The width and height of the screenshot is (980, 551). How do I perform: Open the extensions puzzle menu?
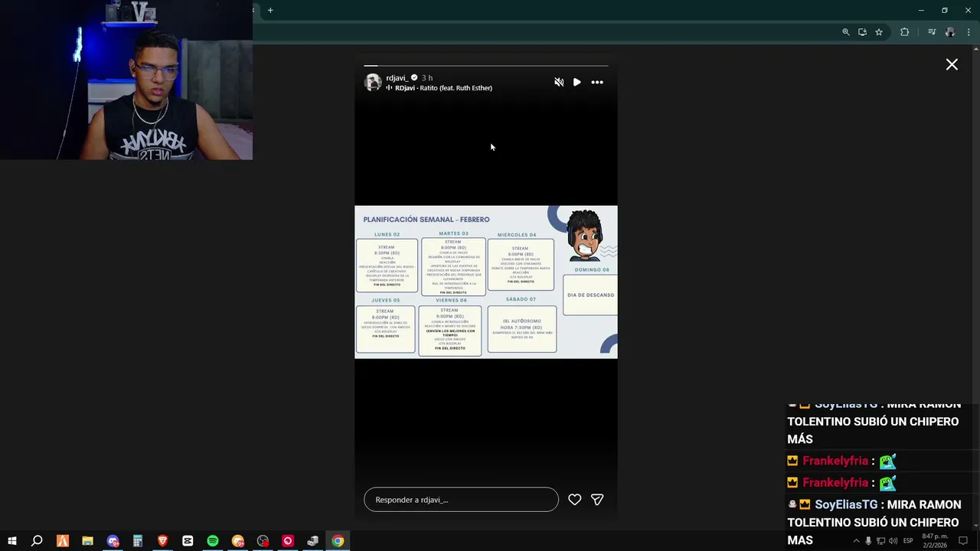tap(905, 32)
